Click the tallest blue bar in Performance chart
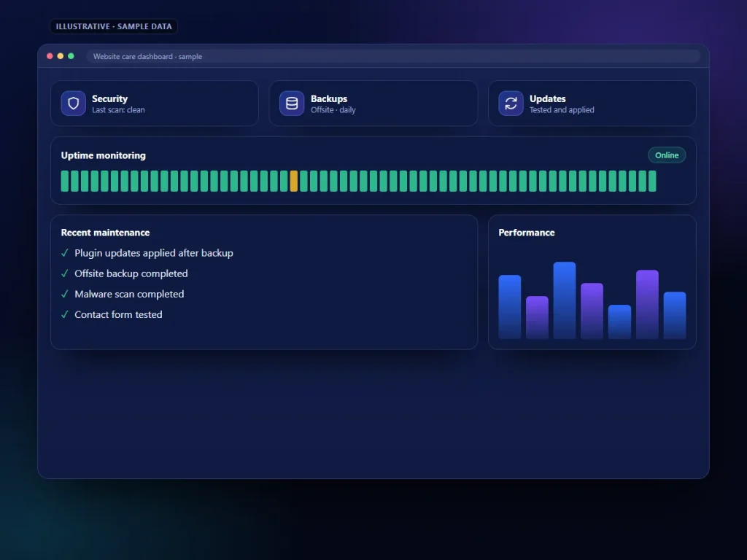 (x=565, y=300)
